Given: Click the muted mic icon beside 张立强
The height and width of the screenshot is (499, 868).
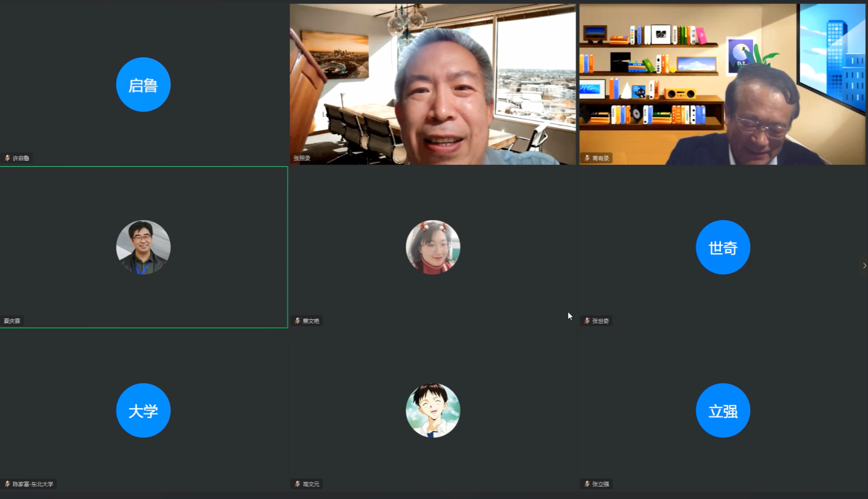Looking at the screenshot, I should [x=587, y=484].
